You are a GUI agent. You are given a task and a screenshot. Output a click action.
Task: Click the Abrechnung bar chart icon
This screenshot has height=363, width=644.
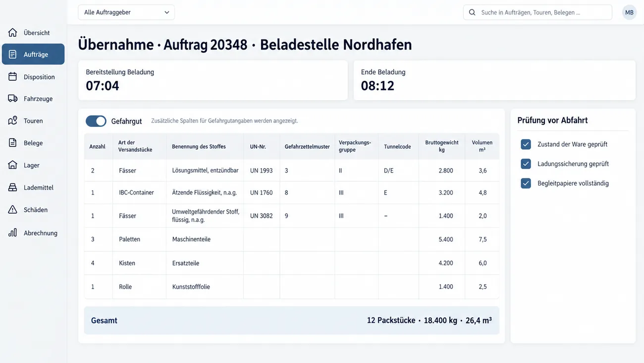coord(13,233)
